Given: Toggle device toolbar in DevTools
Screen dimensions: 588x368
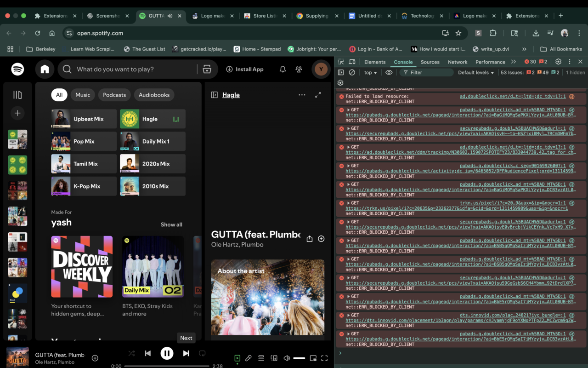Looking at the screenshot, I should [x=352, y=62].
